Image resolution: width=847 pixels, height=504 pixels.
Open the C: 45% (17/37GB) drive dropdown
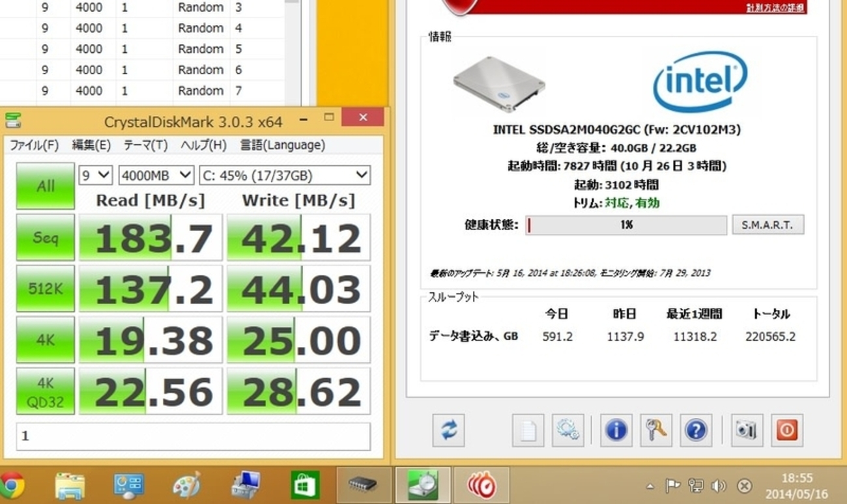[284, 175]
